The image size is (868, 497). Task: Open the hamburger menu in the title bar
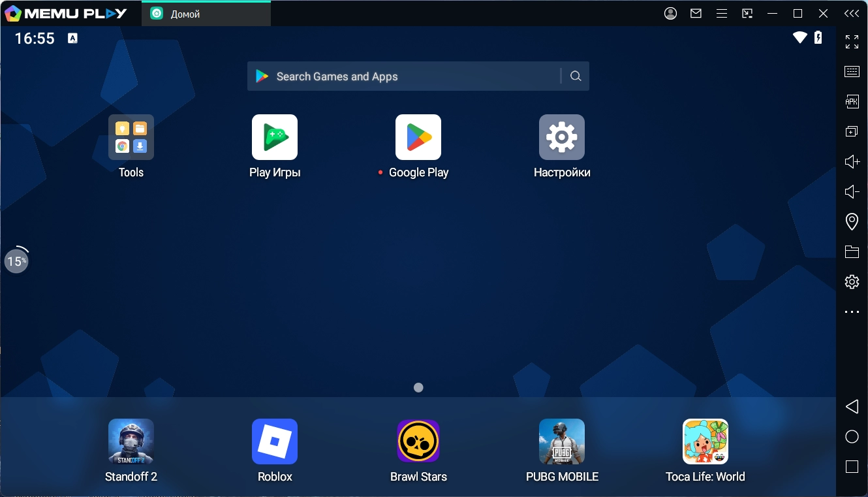721,13
